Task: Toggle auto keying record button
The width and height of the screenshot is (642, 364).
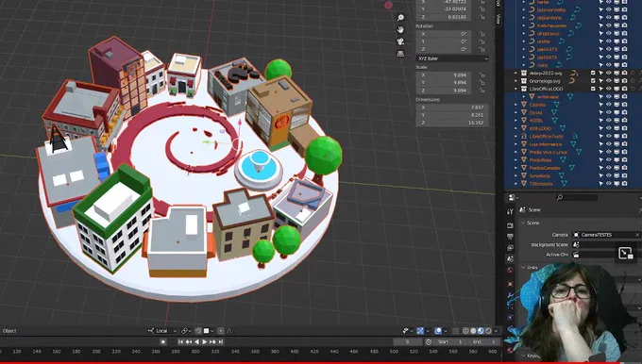Action: tap(163, 342)
